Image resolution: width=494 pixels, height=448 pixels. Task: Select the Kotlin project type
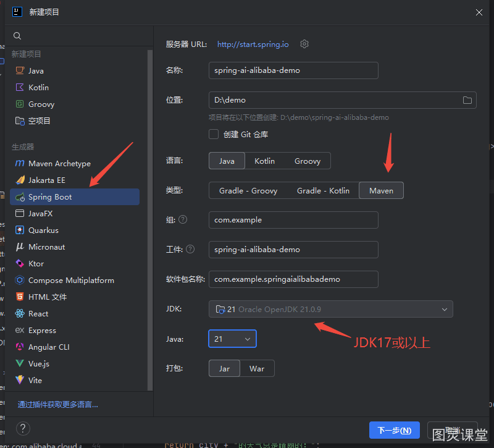pos(75,87)
